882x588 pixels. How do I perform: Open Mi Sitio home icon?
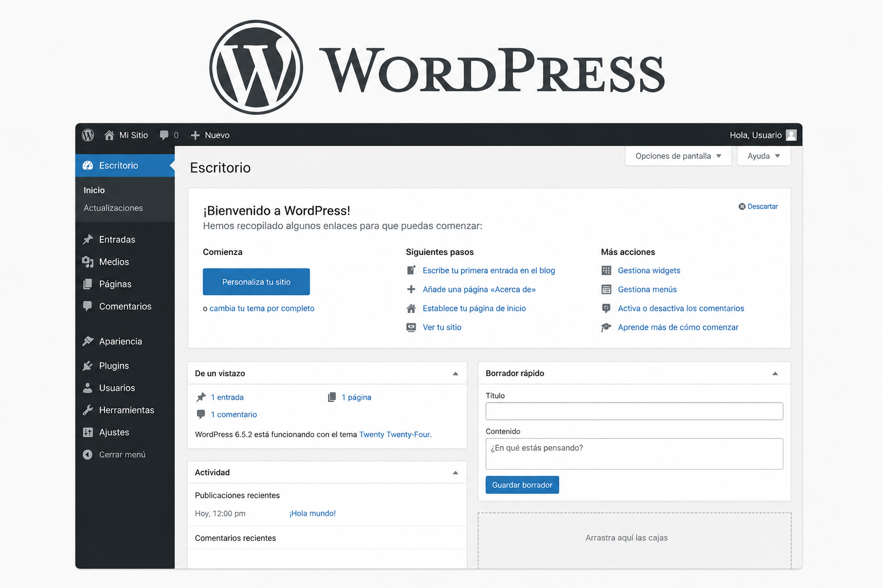point(109,135)
